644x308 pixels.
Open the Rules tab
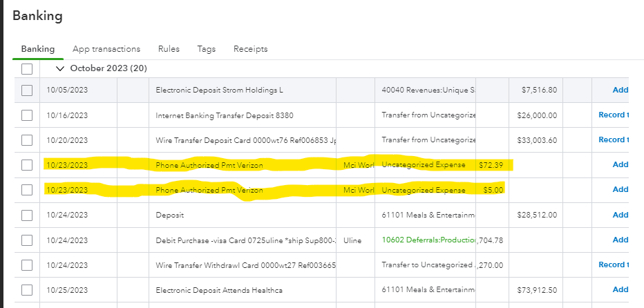[x=169, y=49]
